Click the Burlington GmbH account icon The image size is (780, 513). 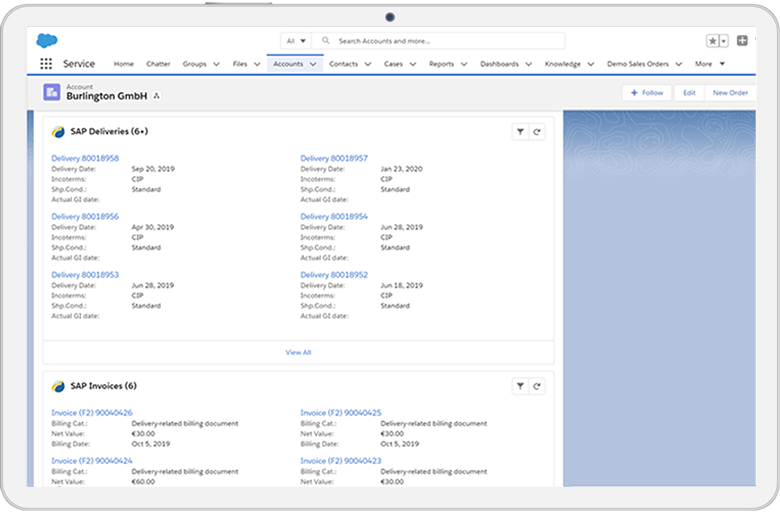point(52,92)
